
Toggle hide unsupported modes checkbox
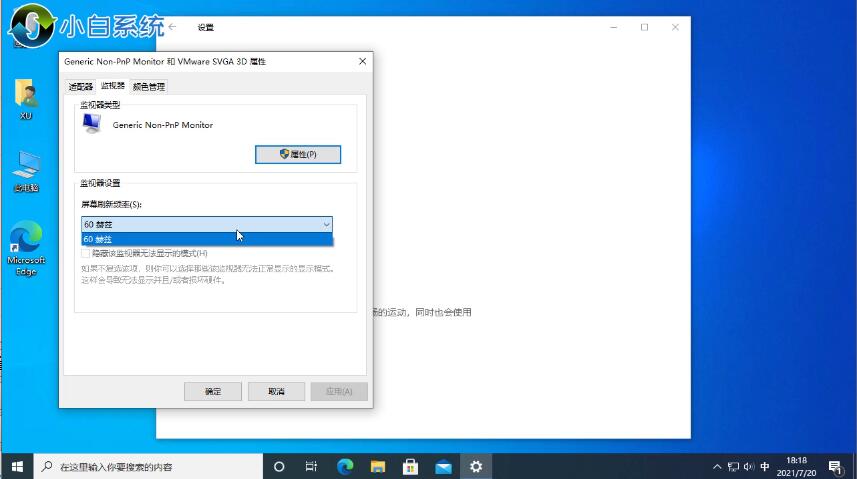pyautogui.click(x=85, y=253)
